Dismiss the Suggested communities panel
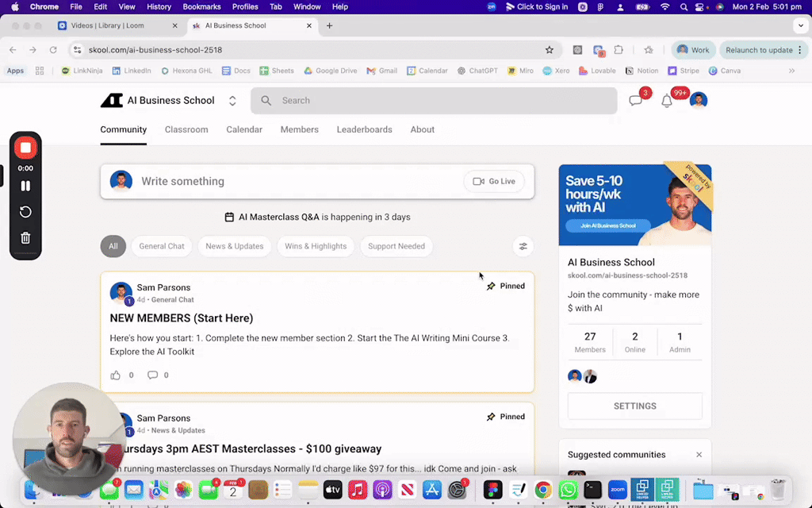This screenshot has width=812, height=508. pos(699,455)
